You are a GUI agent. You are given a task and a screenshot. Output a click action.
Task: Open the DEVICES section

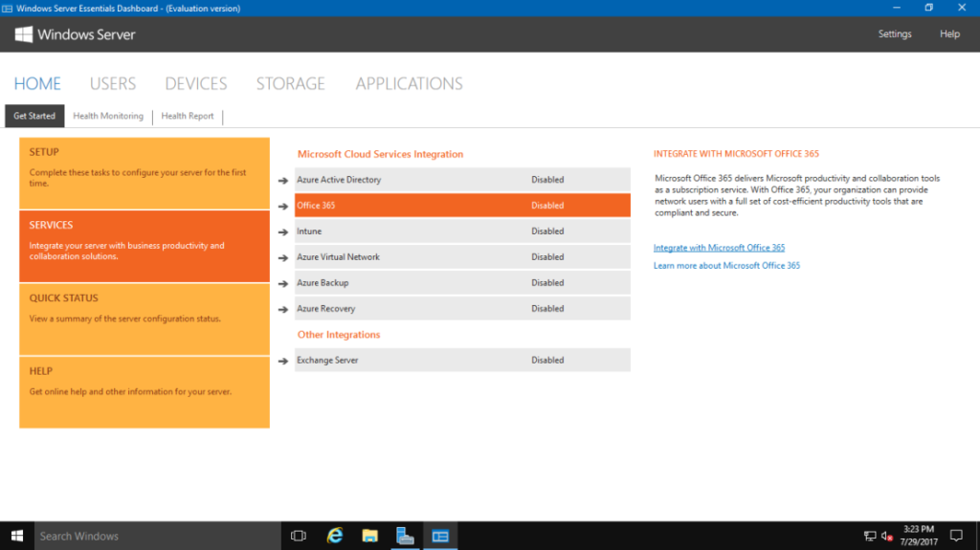click(x=196, y=84)
